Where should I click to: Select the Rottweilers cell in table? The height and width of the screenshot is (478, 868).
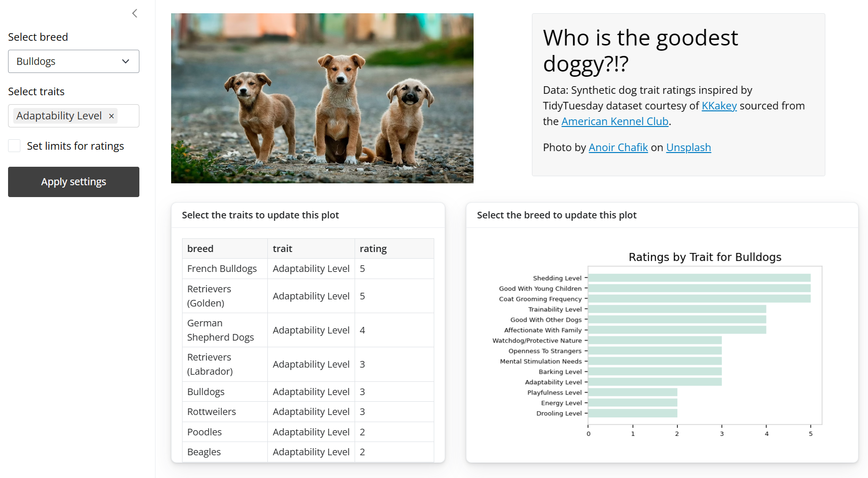211,412
